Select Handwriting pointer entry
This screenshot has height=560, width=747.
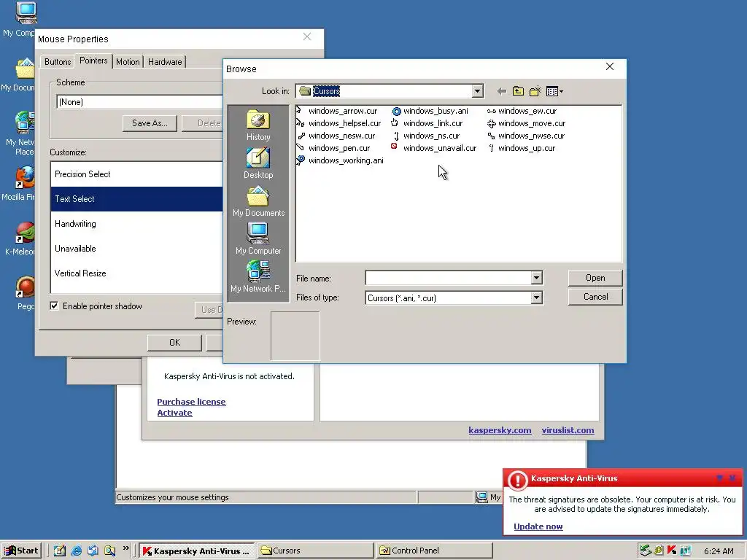[136, 224]
